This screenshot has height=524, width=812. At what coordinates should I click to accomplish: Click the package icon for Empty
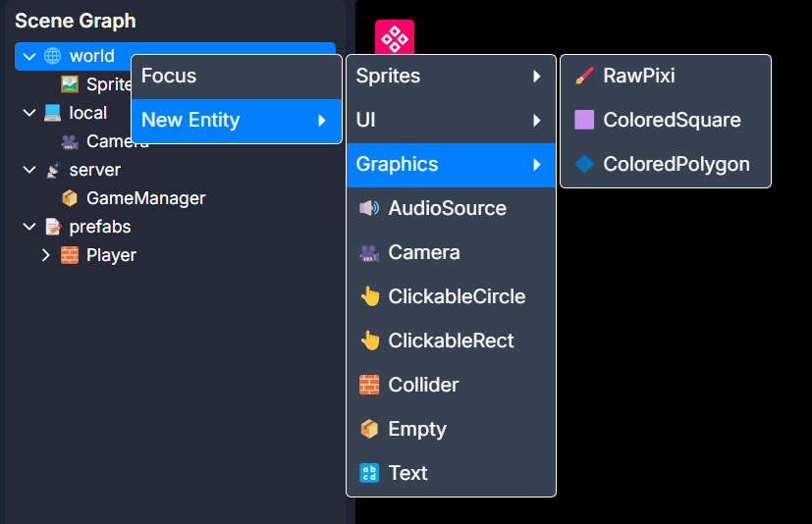coord(369,429)
